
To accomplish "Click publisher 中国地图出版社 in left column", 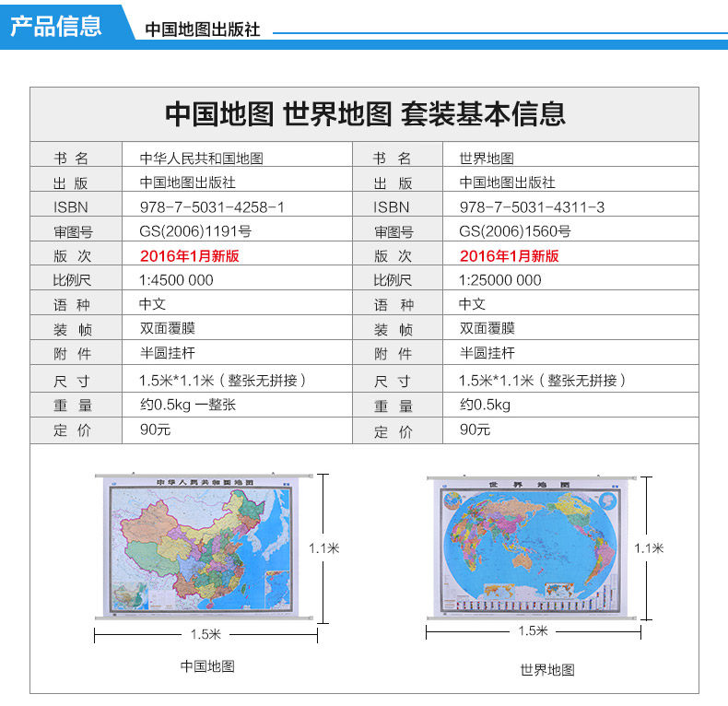I will tap(188, 182).
